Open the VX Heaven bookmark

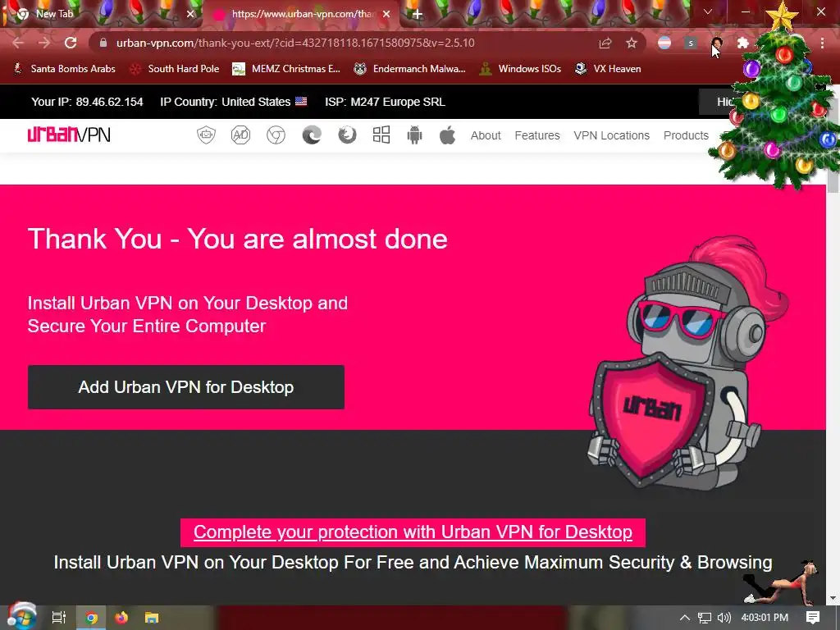(x=608, y=69)
